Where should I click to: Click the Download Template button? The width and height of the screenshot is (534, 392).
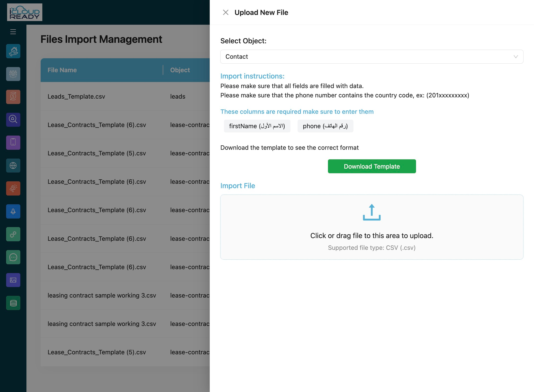coord(372,166)
